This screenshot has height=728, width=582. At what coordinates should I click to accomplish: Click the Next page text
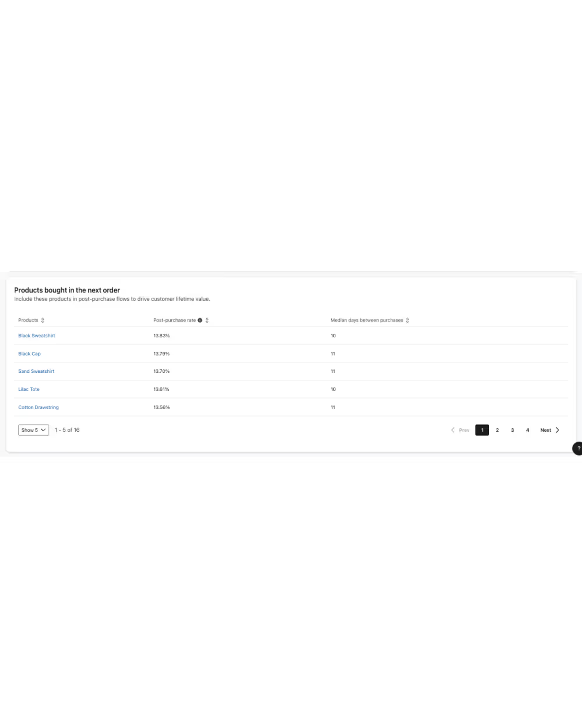(x=546, y=430)
